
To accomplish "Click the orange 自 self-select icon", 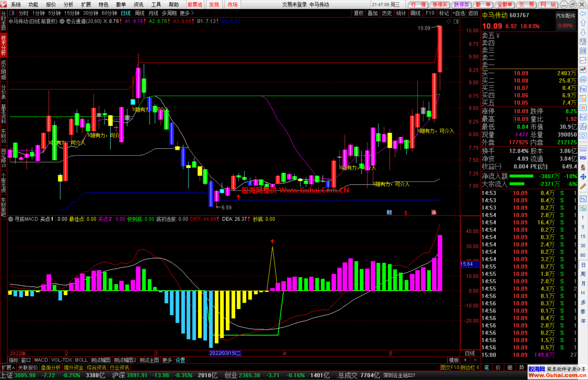I will tap(583, 108).
